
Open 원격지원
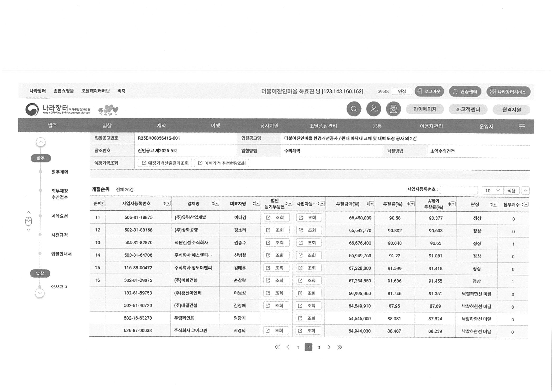pyautogui.click(x=512, y=110)
